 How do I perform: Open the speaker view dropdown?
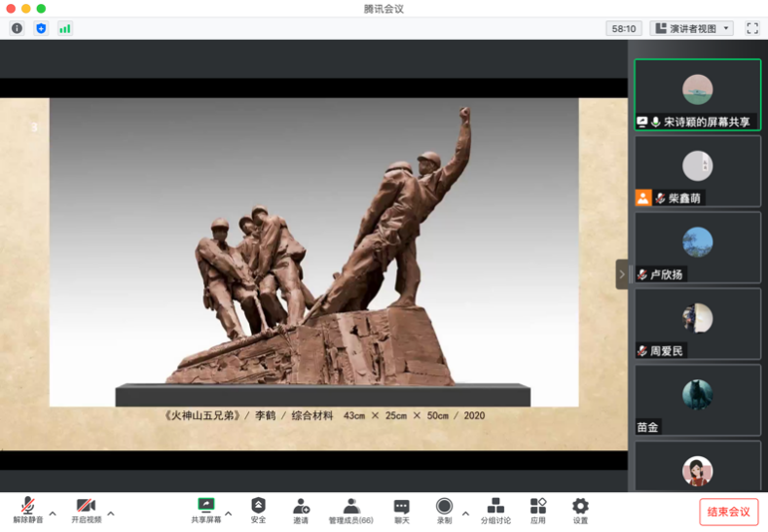pos(692,28)
